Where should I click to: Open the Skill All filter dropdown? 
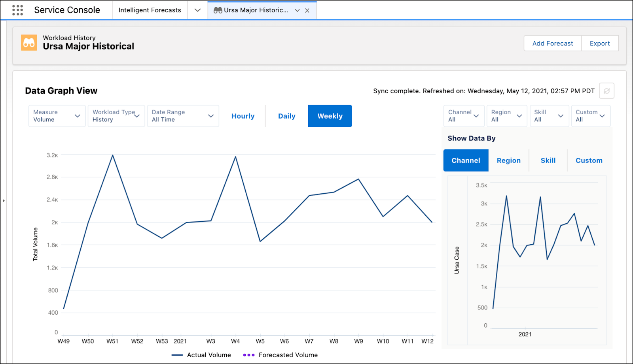point(549,116)
